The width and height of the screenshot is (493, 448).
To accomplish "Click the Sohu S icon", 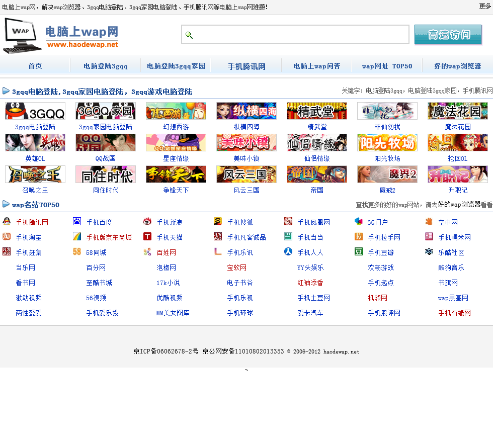I will (x=218, y=222).
